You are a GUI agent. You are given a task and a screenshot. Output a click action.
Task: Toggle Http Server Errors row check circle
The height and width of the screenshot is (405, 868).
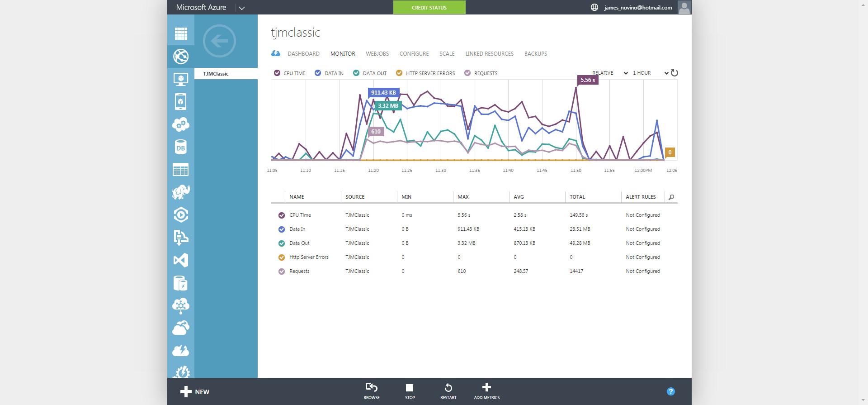[282, 257]
